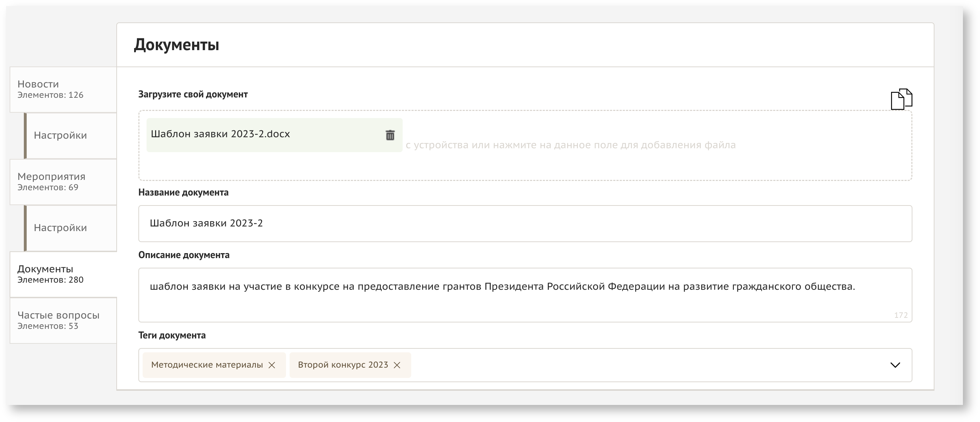Viewport: 980px width, 422px height.
Task: Click the Теги документа label
Action: click(x=172, y=335)
